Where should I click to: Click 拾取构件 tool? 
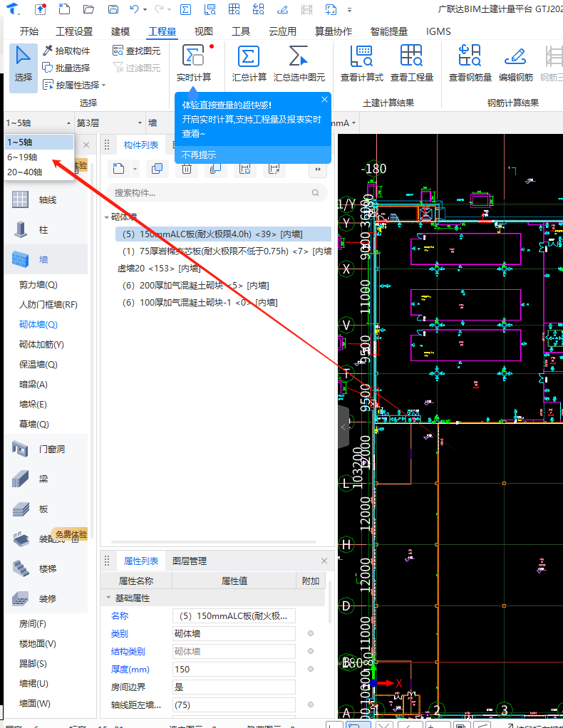pyautogui.click(x=66, y=51)
